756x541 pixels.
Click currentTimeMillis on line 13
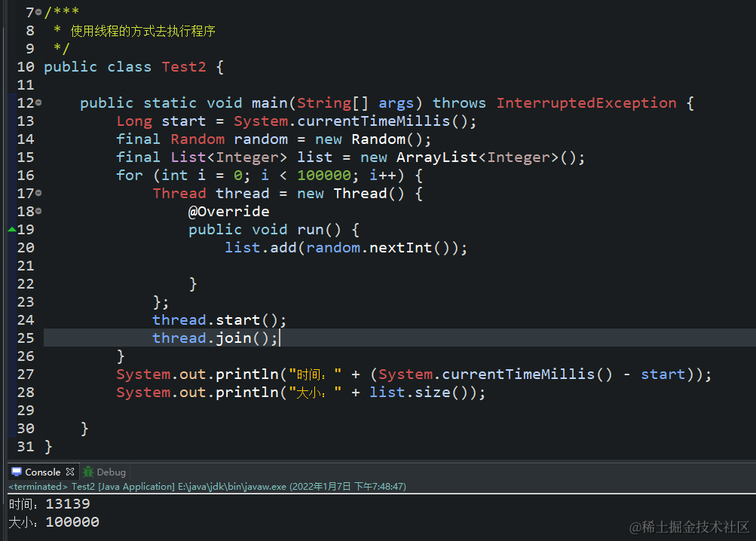pyautogui.click(x=373, y=121)
